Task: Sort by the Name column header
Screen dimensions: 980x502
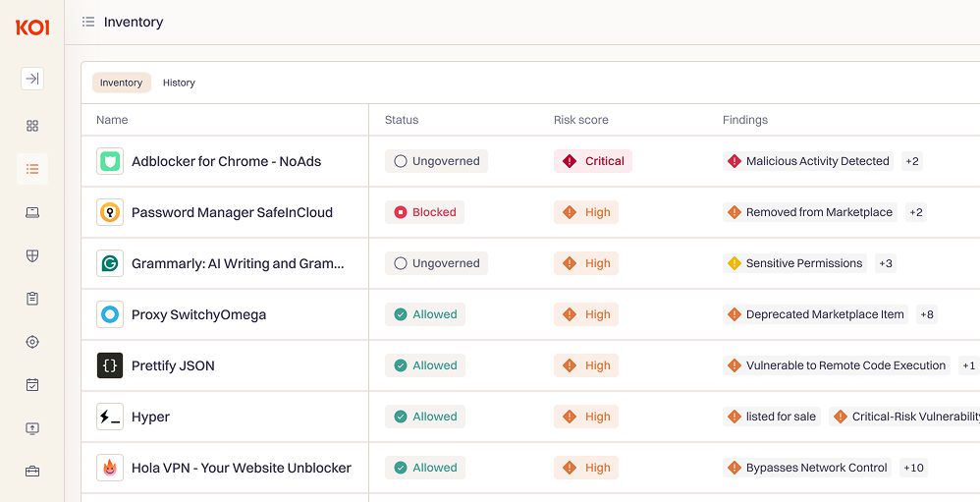Action: [x=112, y=120]
